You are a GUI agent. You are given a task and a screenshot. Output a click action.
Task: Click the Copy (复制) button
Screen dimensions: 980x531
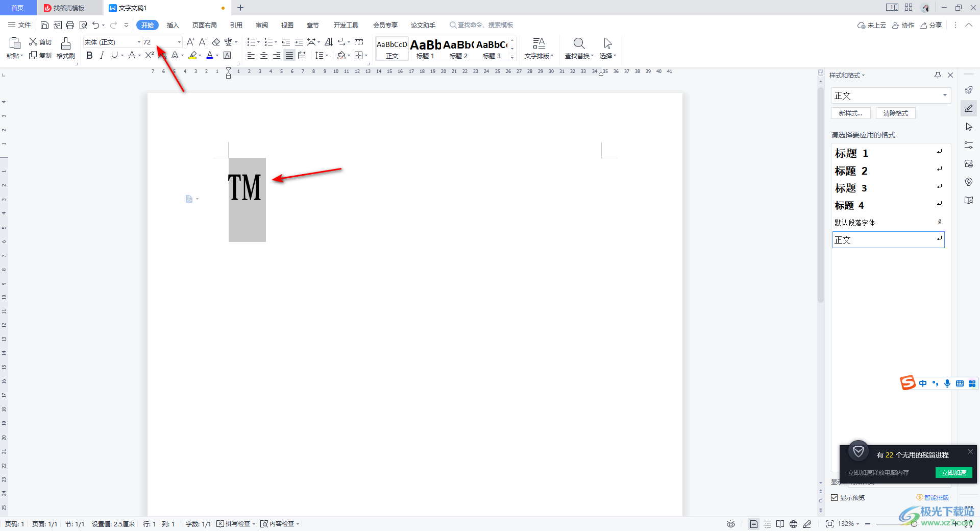(x=40, y=55)
